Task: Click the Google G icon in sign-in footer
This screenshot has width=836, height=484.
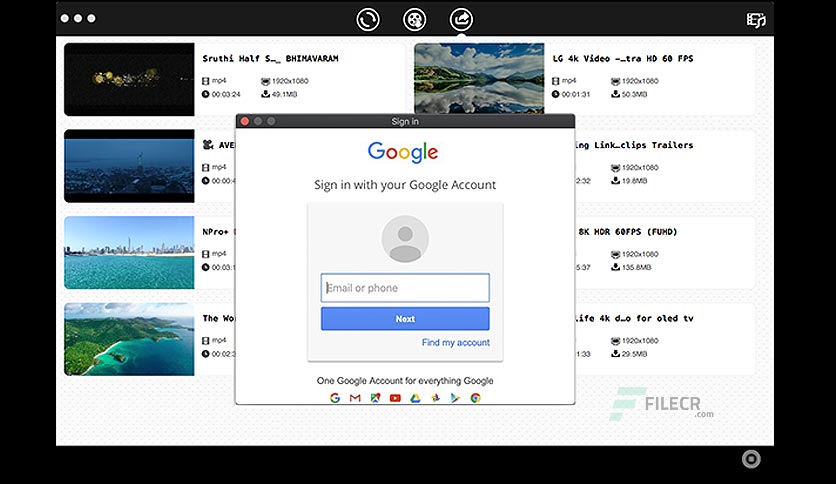Action: click(335, 398)
